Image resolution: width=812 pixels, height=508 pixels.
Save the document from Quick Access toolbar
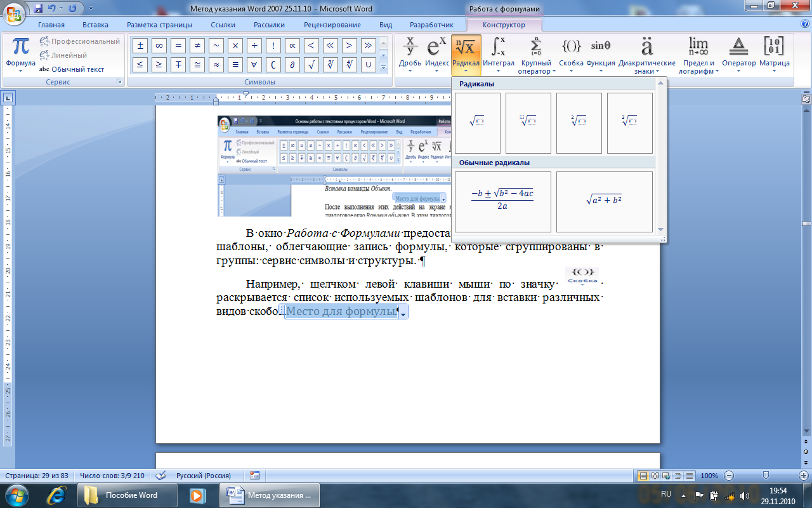39,9
